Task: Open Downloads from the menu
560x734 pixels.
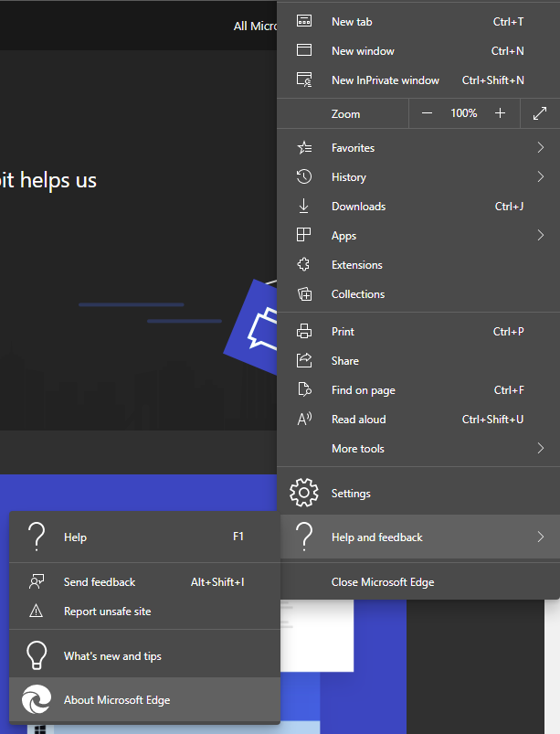Action: (x=418, y=206)
